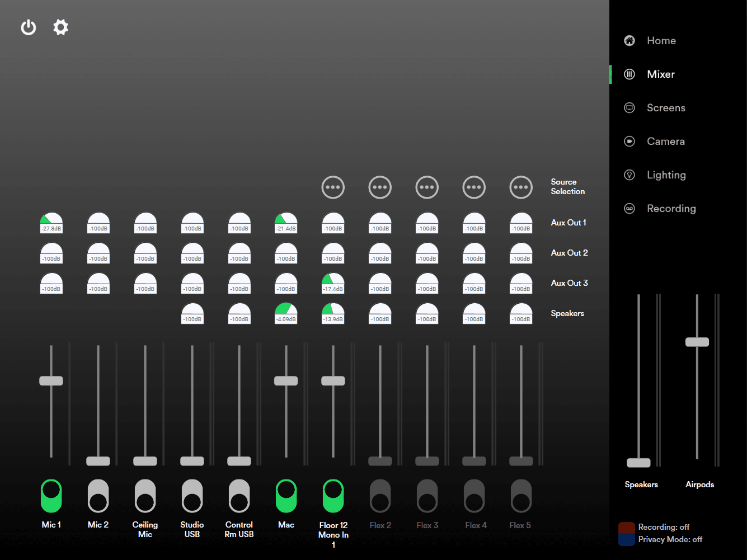Open source selection for Flex 2
The image size is (747, 560).
[380, 187]
